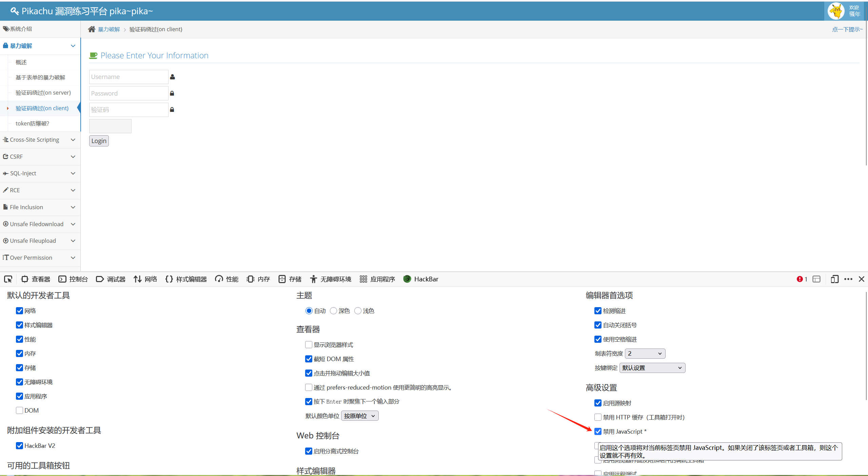Click the iframe selector icon in devtools
Screen dimensions: 868x476
(x=816, y=279)
